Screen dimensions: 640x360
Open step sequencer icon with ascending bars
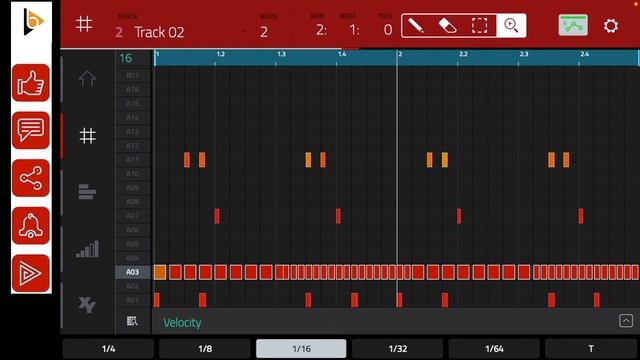[x=87, y=249]
